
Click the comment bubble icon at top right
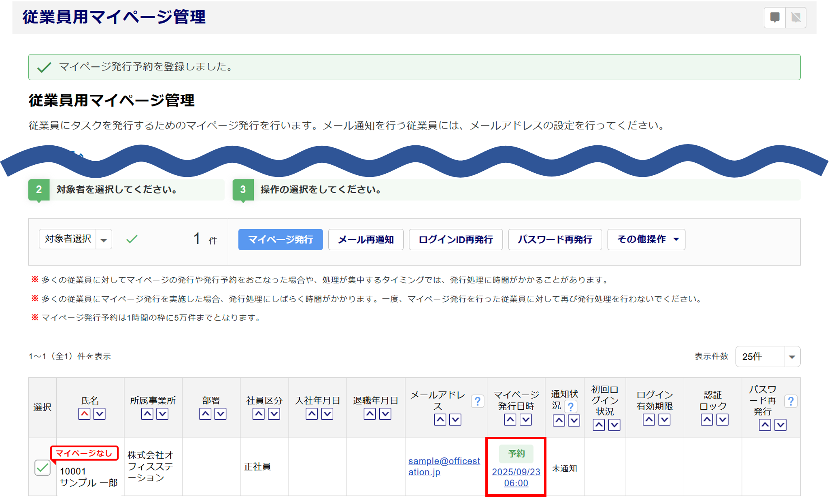click(775, 17)
